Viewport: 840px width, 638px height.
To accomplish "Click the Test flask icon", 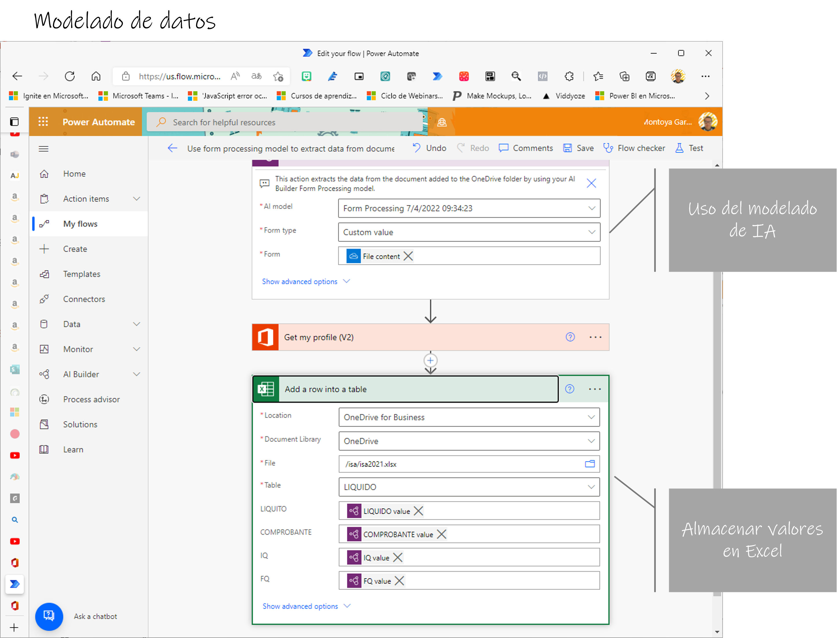I will pos(679,148).
